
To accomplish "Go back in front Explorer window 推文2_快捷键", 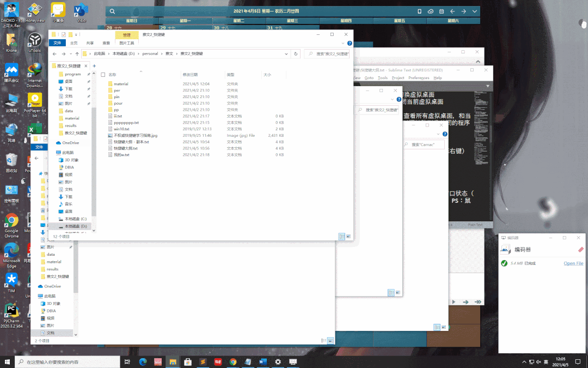I will pyautogui.click(x=55, y=53).
